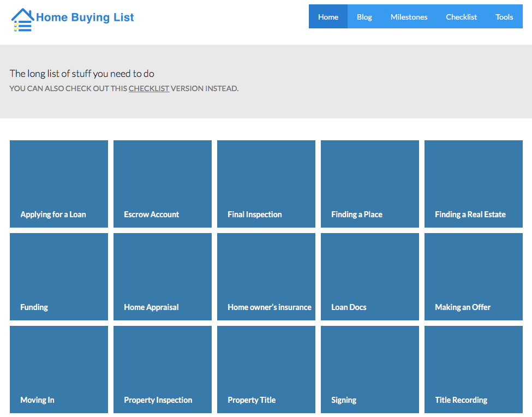Open the 'Title Recording' tile
532x417 pixels.
[x=473, y=370]
